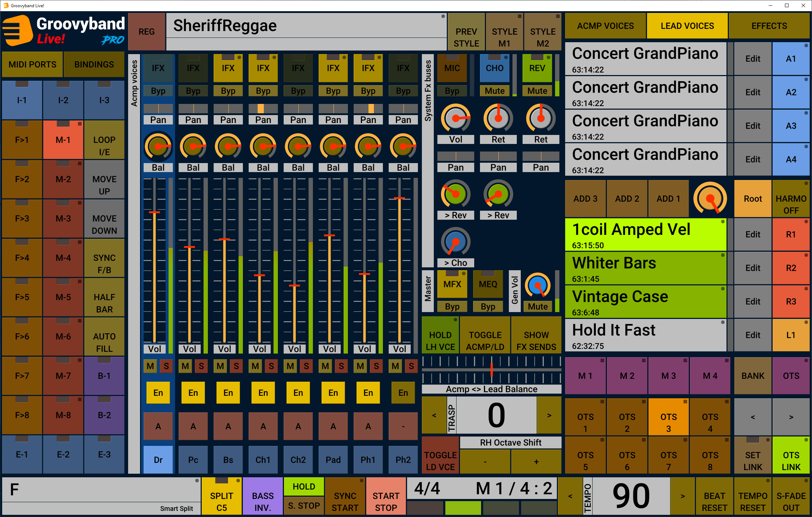Click the Dr channel Bal knob
This screenshot has height=517, width=812.
click(158, 146)
